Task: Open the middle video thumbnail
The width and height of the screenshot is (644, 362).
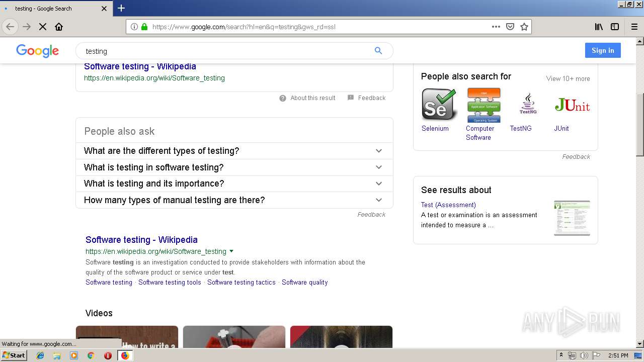Action: [234, 337]
